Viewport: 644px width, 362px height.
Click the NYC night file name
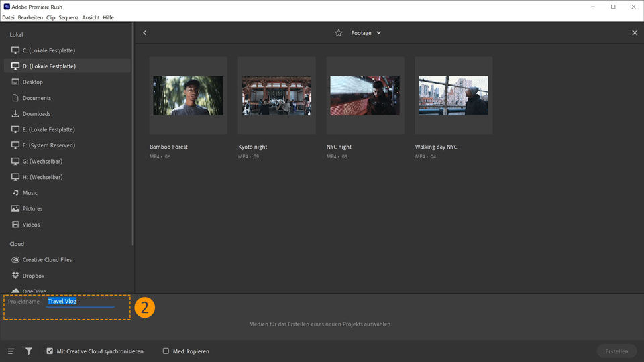[x=339, y=147]
